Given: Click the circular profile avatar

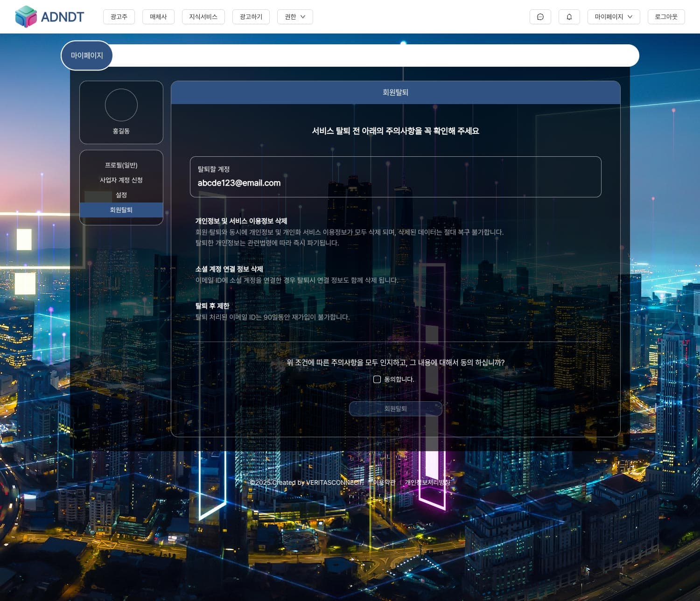Looking at the screenshot, I should [x=121, y=105].
